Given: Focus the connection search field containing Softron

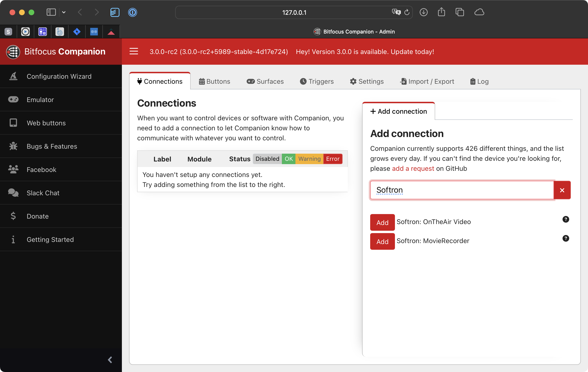Looking at the screenshot, I should 462,190.
